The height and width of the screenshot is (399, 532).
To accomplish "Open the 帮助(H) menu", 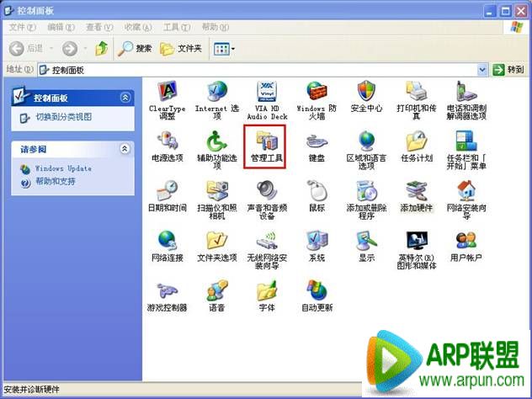I will (215, 27).
